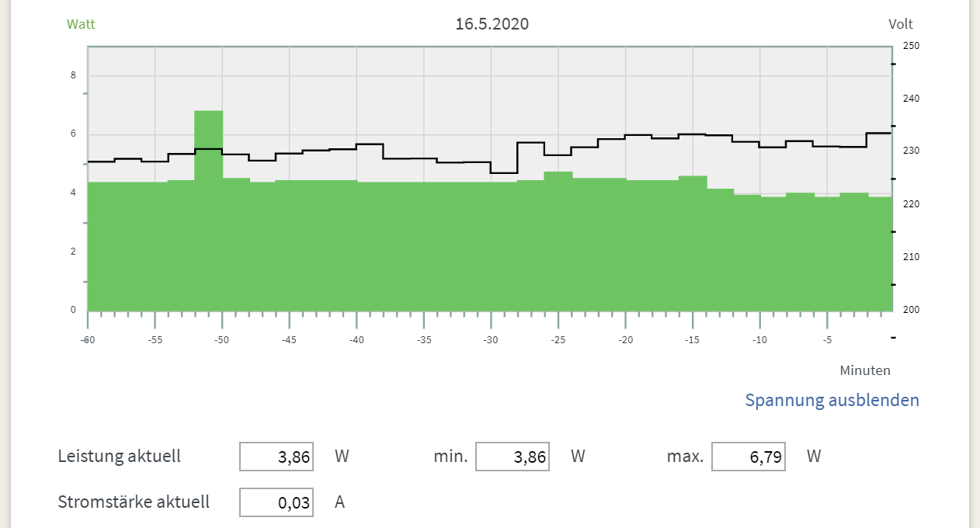Click the -5 minute tick label
980x528 pixels.
[827, 340]
